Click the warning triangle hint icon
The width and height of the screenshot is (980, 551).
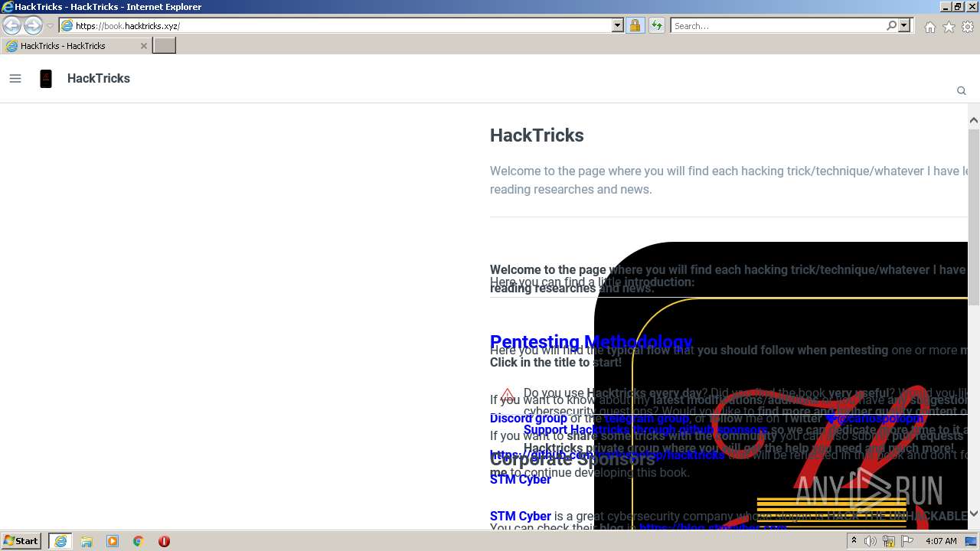click(x=507, y=395)
